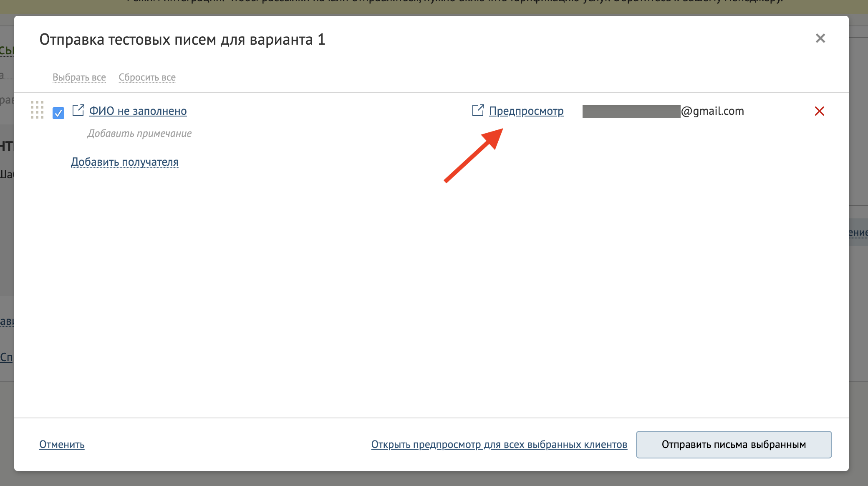The height and width of the screenshot is (486, 868).
Task: Close the test email dialog
Action: (820, 38)
